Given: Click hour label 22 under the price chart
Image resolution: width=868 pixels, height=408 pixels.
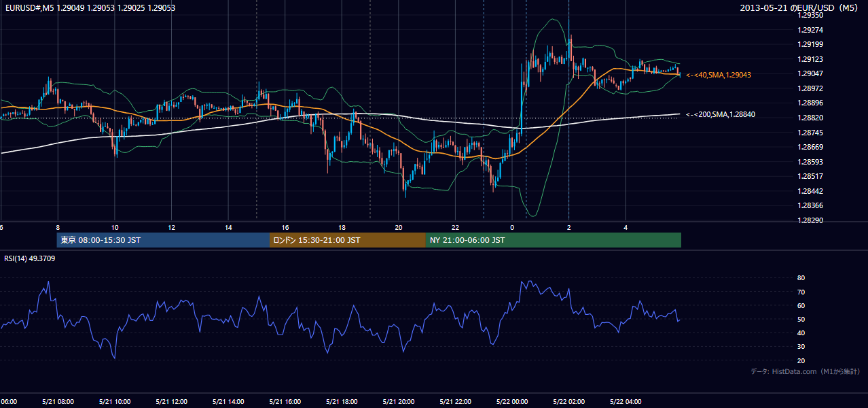Looking at the screenshot, I should coord(456,228).
